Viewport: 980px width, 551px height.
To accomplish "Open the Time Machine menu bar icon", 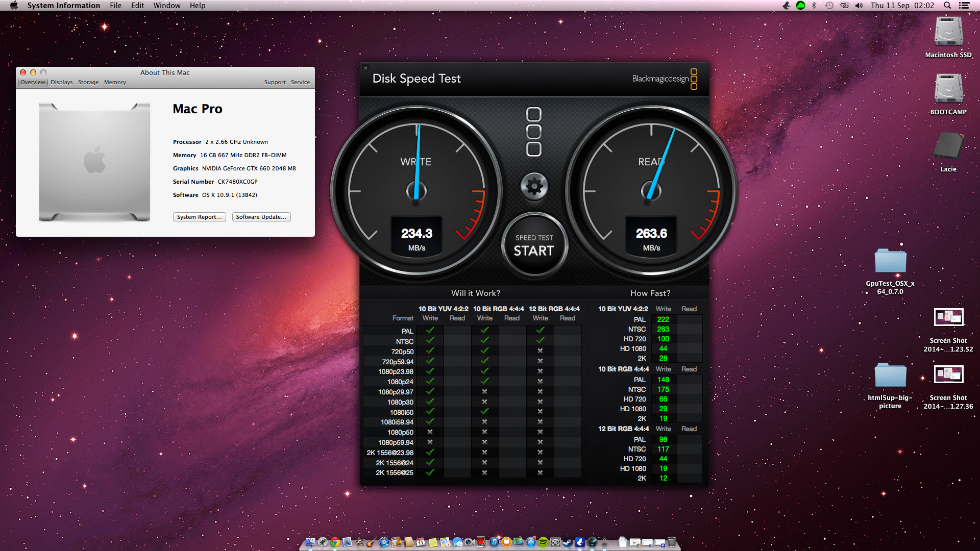I will [x=829, y=5].
